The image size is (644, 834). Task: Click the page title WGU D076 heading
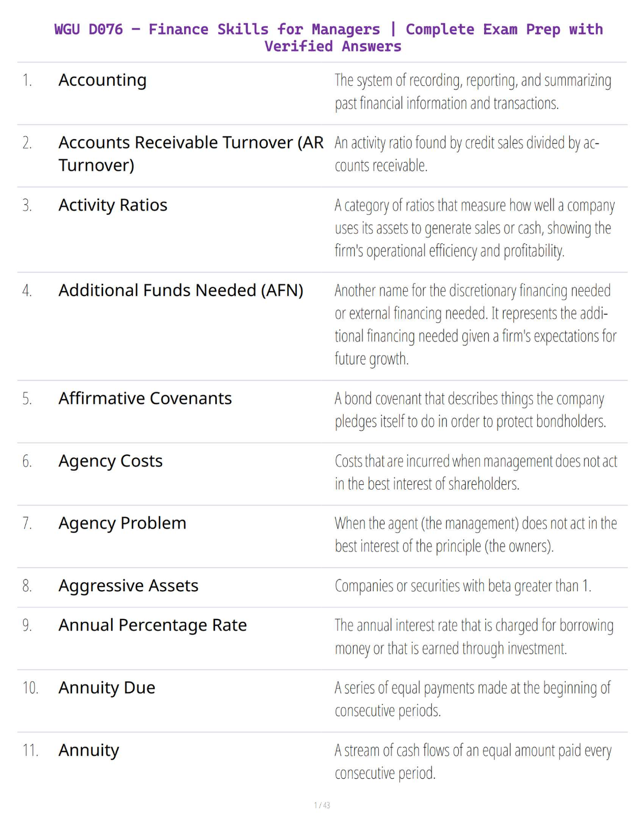point(328,38)
